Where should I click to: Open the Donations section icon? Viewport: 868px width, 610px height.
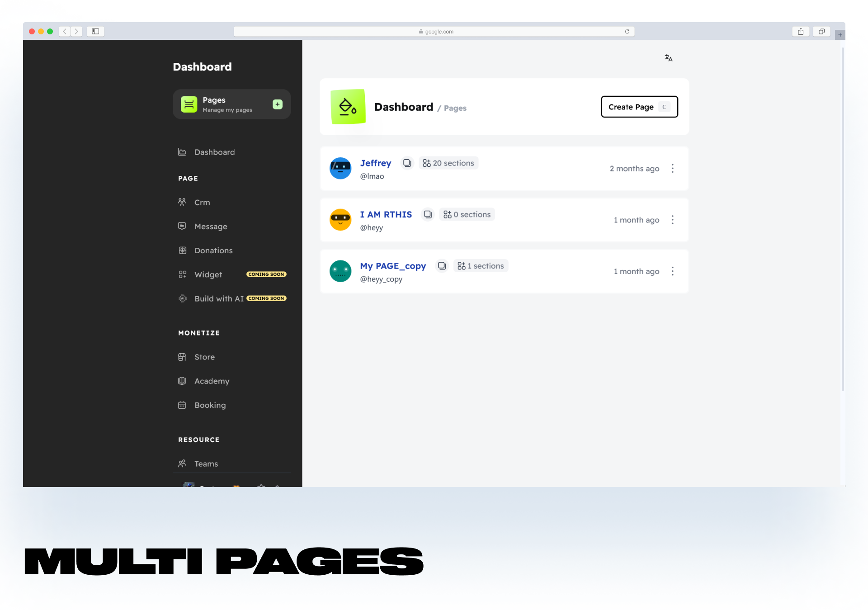coord(182,250)
